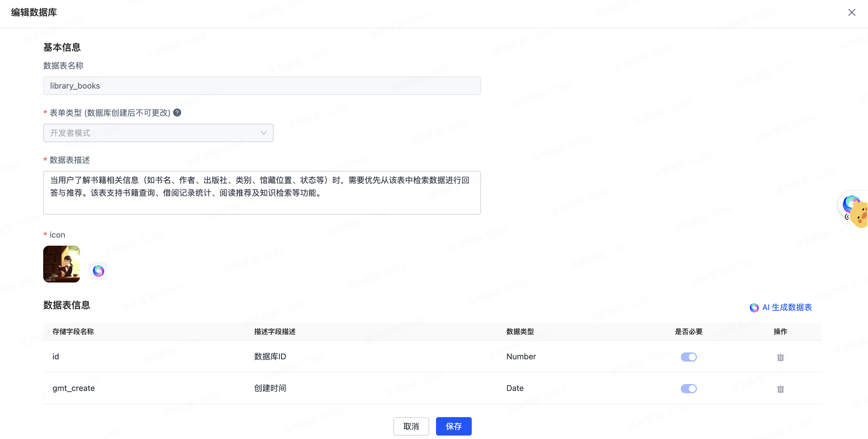Click the 数据库ID description cell
The height and width of the screenshot is (439, 868).
pos(270,356)
